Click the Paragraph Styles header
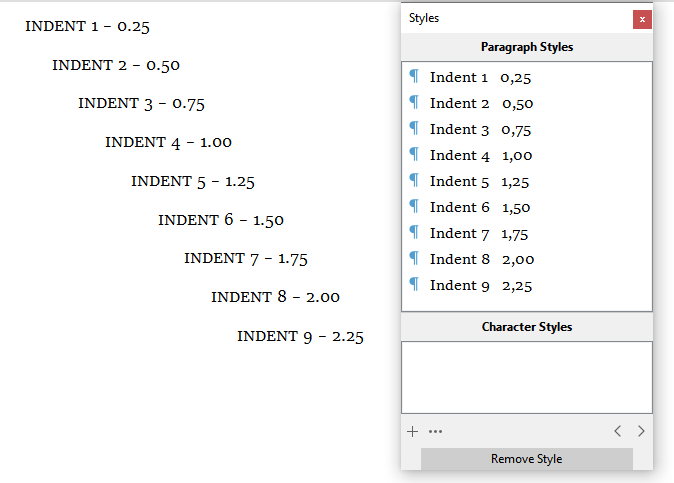Image resolution: width=674 pixels, height=483 pixels. click(x=526, y=47)
